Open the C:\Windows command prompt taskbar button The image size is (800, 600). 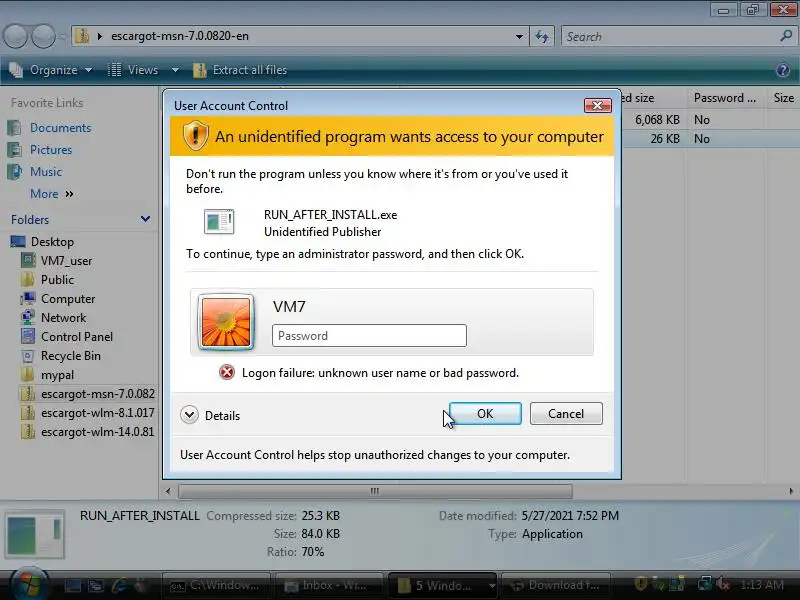pyautogui.click(x=217, y=585)
